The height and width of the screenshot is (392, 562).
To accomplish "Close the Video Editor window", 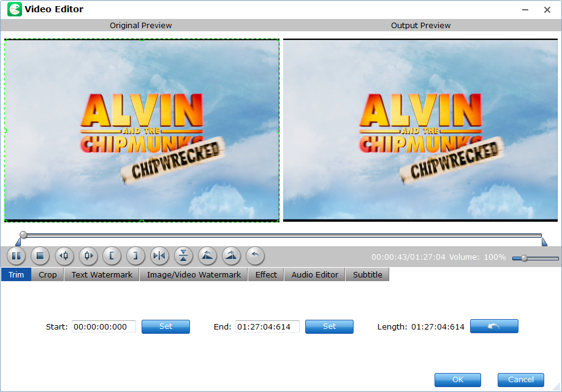I will pyautogui.click(x=547, y=10).
